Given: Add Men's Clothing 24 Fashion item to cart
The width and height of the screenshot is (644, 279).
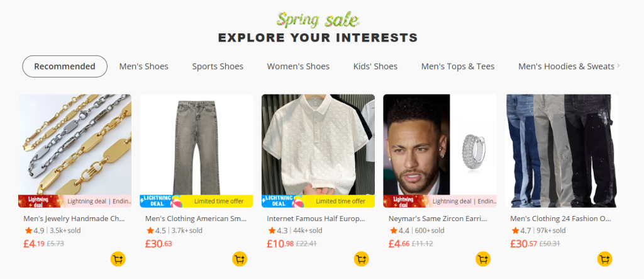Looking at the screenshot, I should 604,259.
